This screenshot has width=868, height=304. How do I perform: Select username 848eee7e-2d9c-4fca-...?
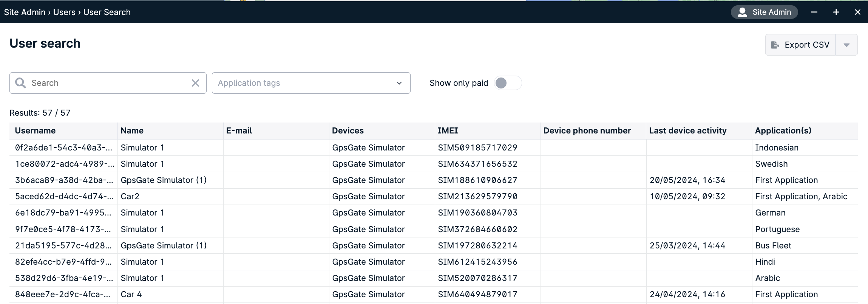click(63, 294)
